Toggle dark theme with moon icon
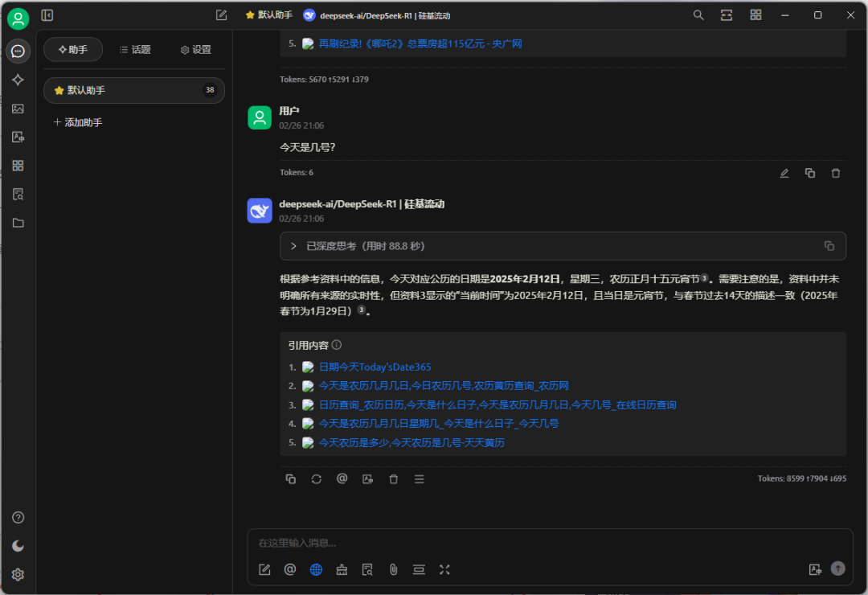This screenshot has width=868, height=595. pos(18,546)
